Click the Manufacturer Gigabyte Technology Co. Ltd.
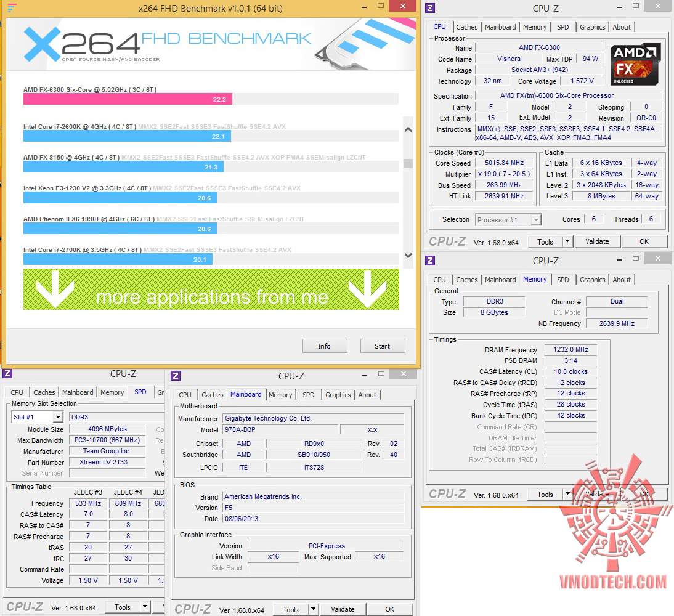This screenshot has height=616, width=674. tap(314, 418)
